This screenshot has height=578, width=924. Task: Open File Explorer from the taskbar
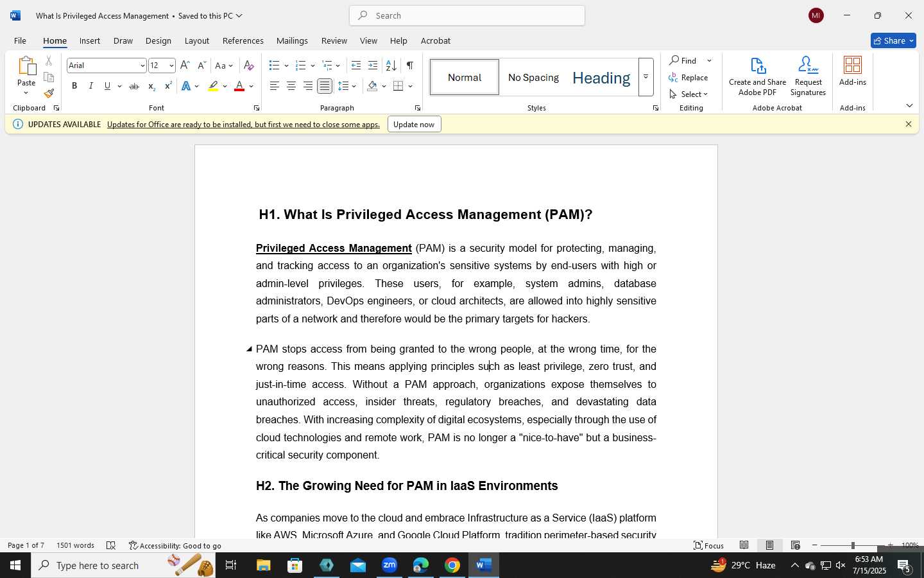pyautogui.click(x=264, y=565)
